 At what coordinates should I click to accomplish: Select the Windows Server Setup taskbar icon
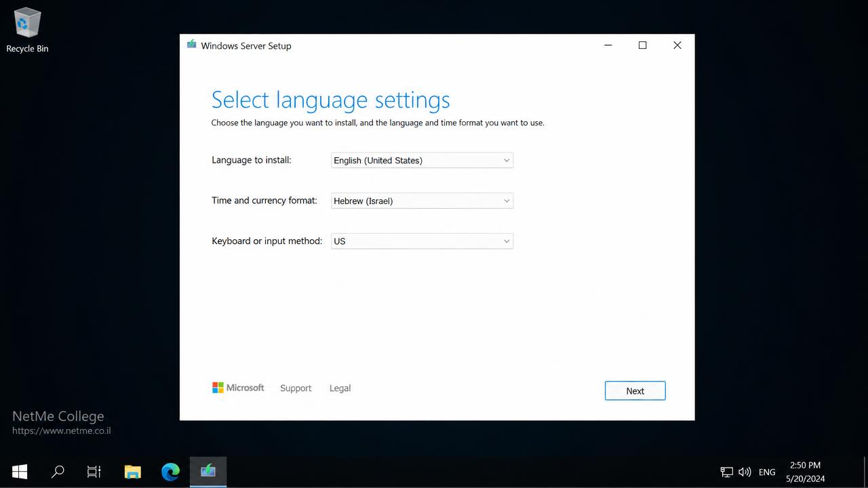[208, 471]
